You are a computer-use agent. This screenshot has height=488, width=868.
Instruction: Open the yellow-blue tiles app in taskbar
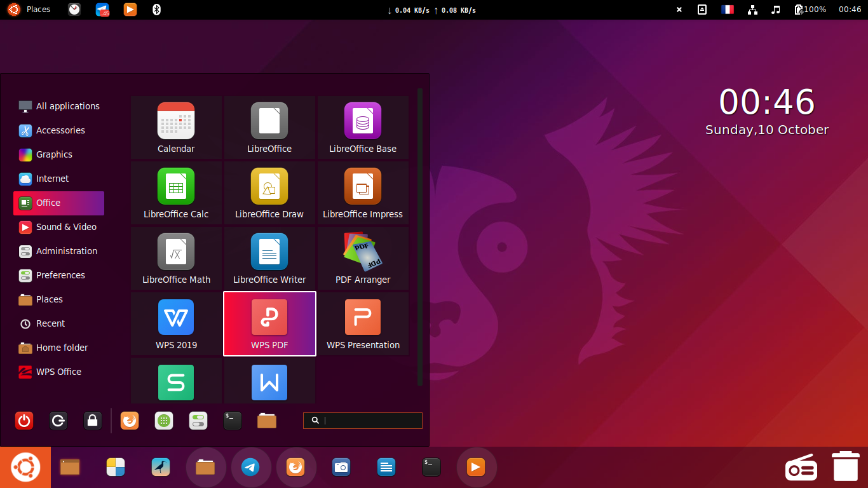pos(116,468)
